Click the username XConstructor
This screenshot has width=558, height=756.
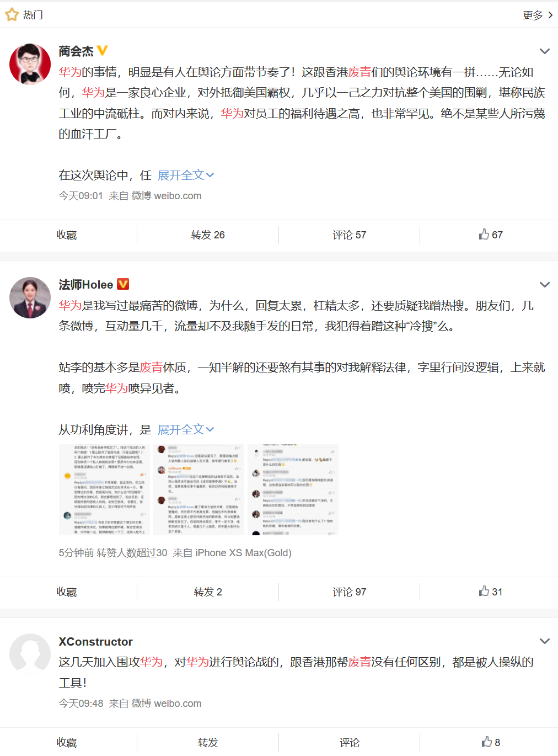[96, 642]
